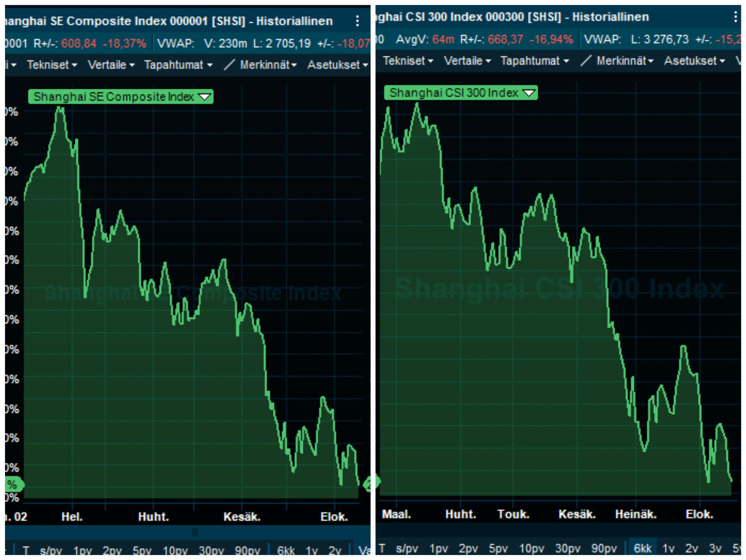
Task: Select 2v range in CSI 300 window
Action: point(692,548)
